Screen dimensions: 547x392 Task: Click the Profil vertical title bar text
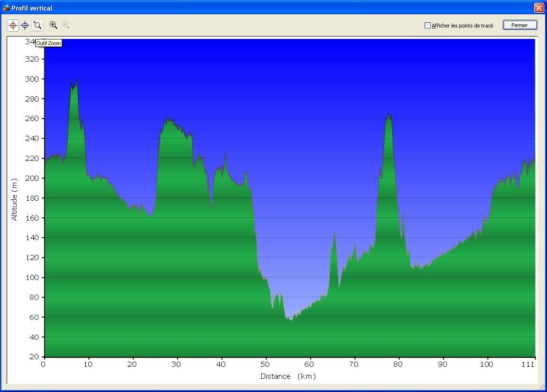pos(32,8)
